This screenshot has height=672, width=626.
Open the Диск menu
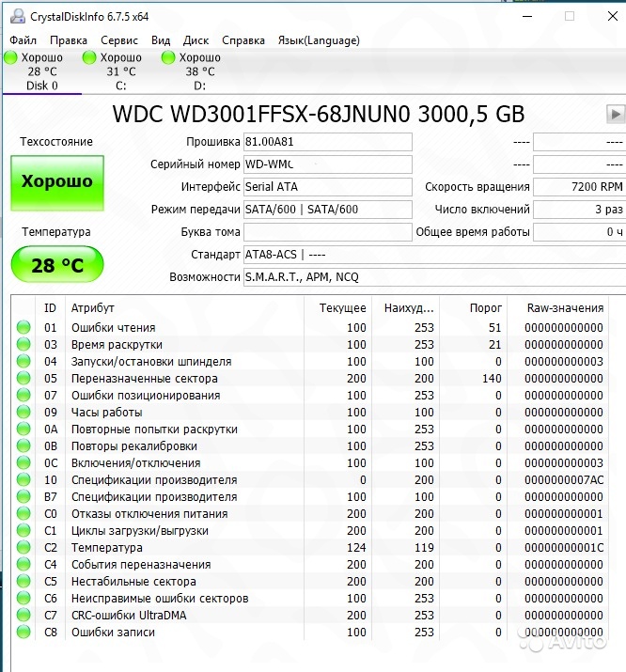pos(196,40)
